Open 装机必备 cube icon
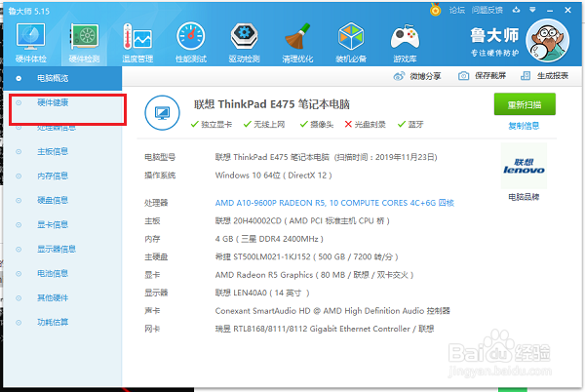 coord(351,43)
